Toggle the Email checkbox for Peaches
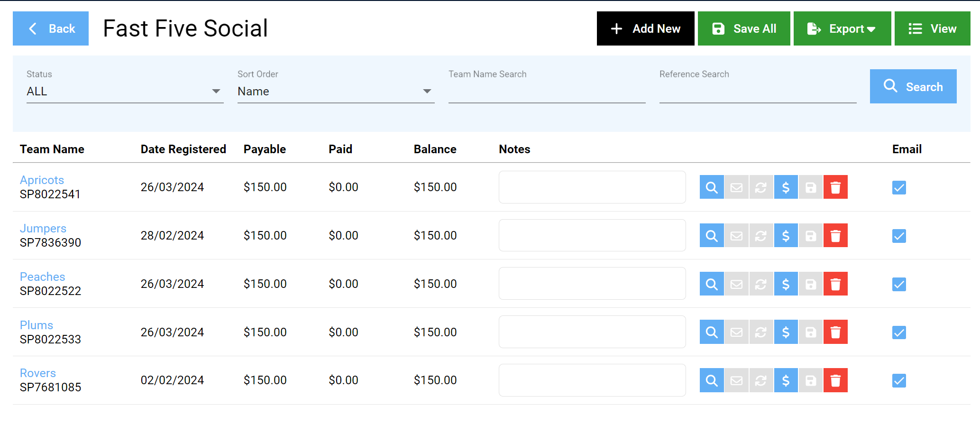Screen dimensions: 980x425 point(899,284)
